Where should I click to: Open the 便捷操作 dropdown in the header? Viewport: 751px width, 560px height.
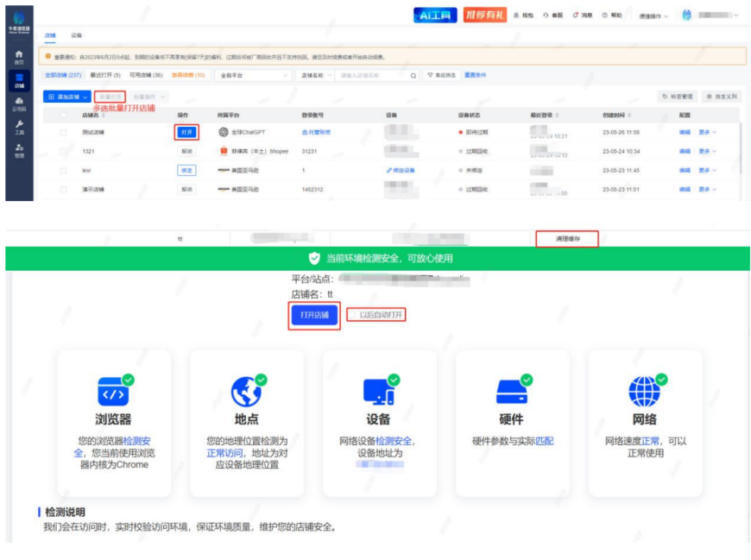(653, 16)
